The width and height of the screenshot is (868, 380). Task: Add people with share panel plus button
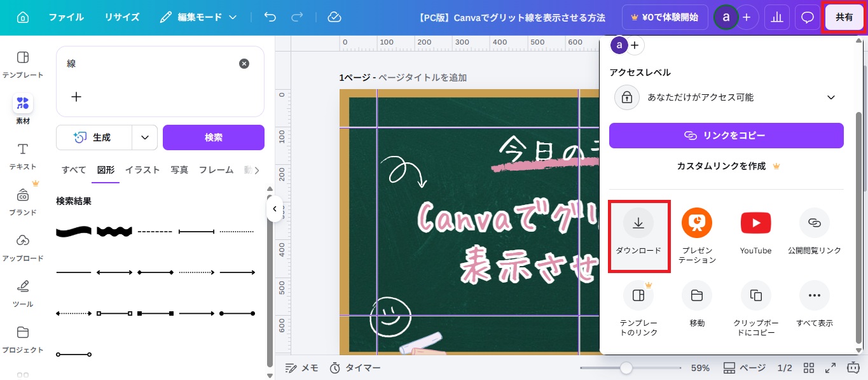(x=635, y=45)
